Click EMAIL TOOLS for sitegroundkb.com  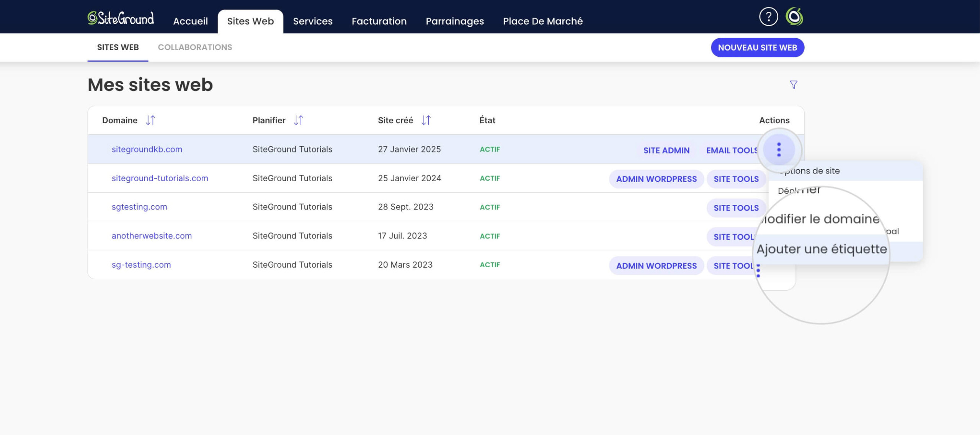pyautogui.click(x=732, y=150)
